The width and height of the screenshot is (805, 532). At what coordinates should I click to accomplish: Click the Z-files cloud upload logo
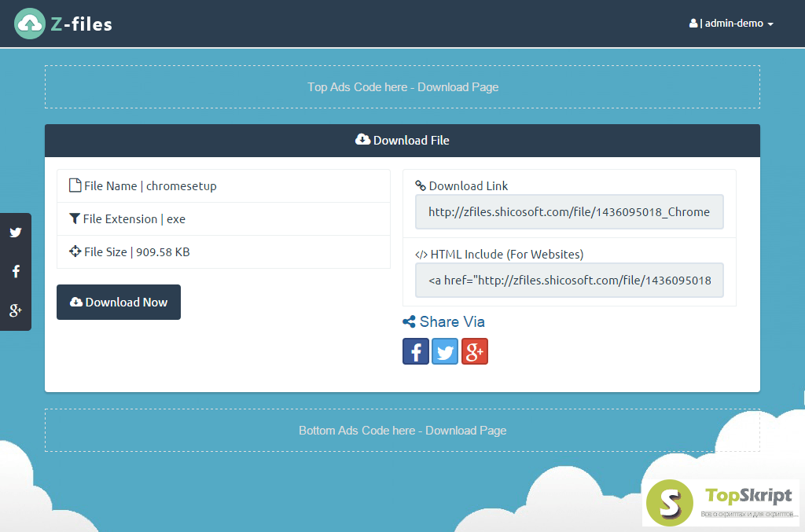30,24
